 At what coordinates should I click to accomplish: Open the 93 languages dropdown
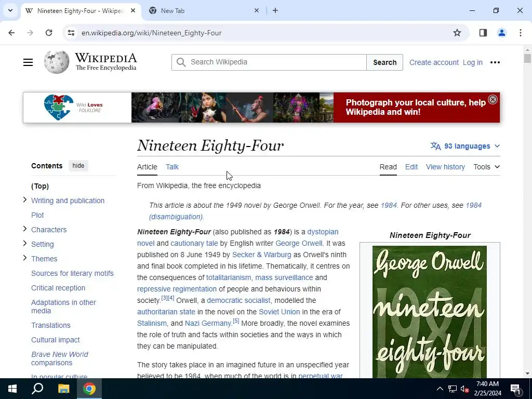pyautogui.click(x=465, y=146)
